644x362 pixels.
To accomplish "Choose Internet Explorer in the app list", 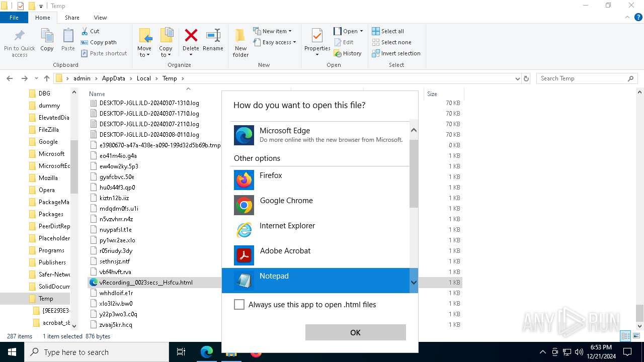I will [x=316, y=230].
